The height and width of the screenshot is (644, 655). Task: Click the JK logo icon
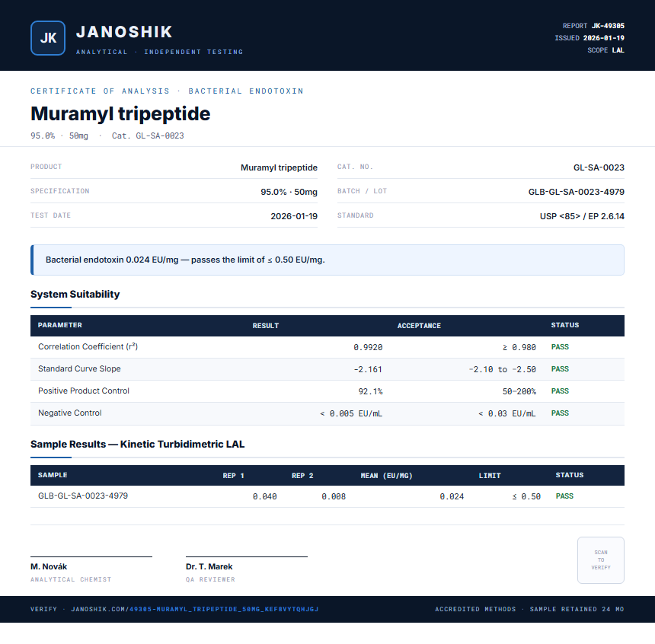(48, 38)
